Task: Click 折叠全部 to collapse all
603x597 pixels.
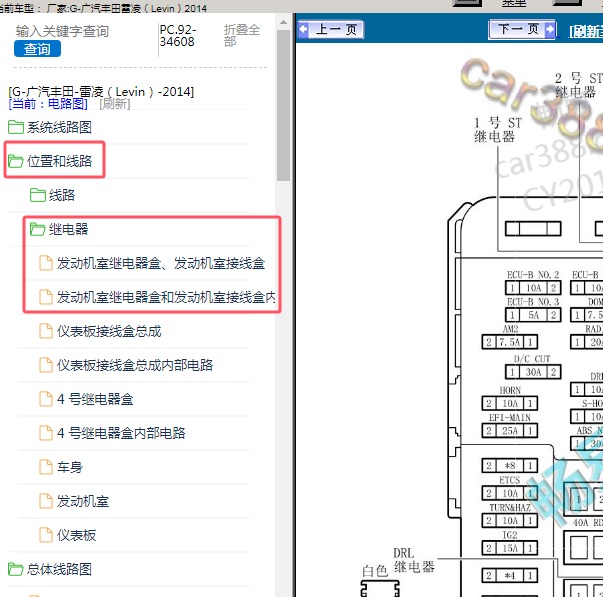Action: point(242,35)
